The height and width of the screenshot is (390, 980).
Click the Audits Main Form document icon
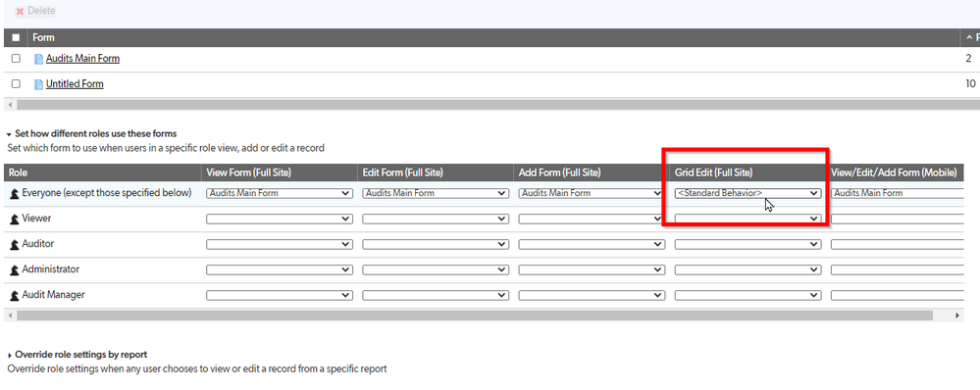tap(39, 59)
